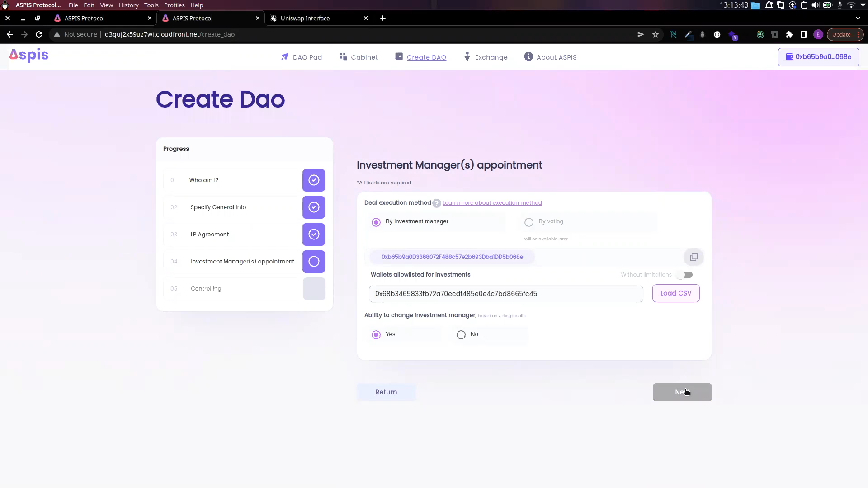Open 'Learn more about execution method' link
868x488 pixels.
[x=492, y=203]
